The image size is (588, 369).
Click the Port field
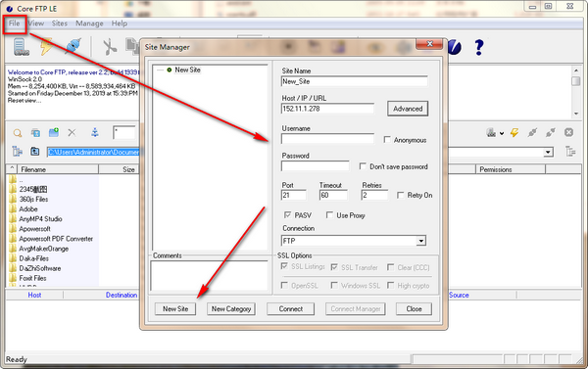click(294, 195)
